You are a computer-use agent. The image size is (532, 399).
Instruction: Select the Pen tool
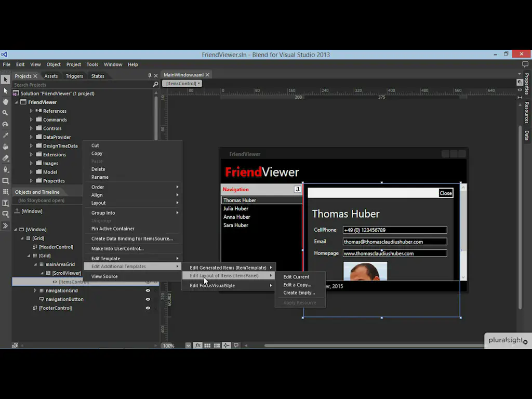(5, 169)
